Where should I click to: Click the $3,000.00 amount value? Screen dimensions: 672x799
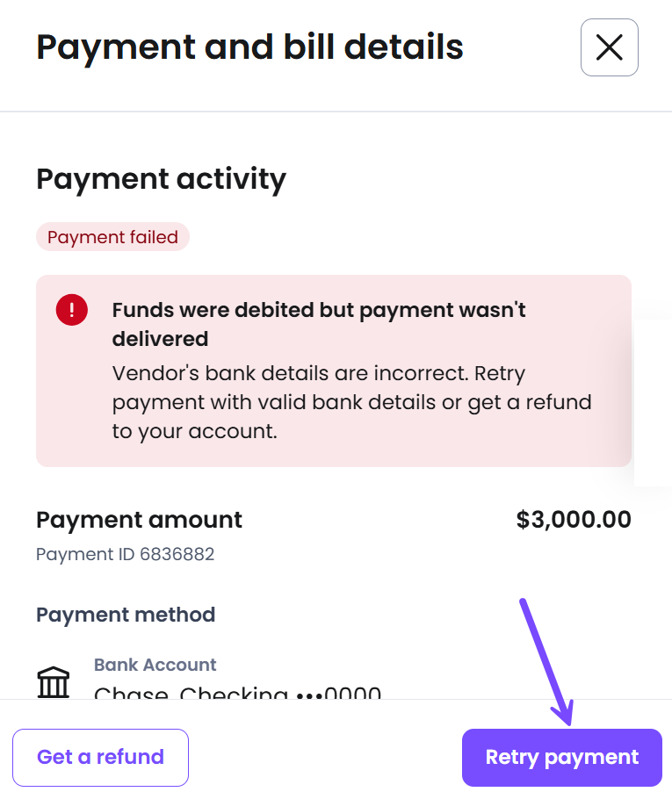(x=574, y=520)
